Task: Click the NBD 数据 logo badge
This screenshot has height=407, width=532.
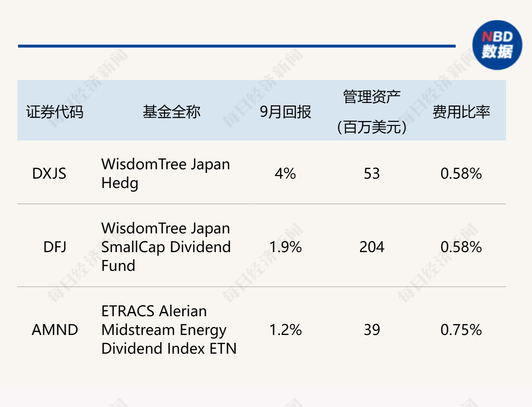Action: click(x=497, y=45)
